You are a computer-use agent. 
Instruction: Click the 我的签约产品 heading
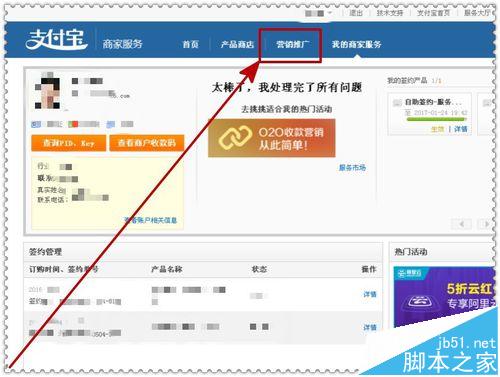point(407,80)
